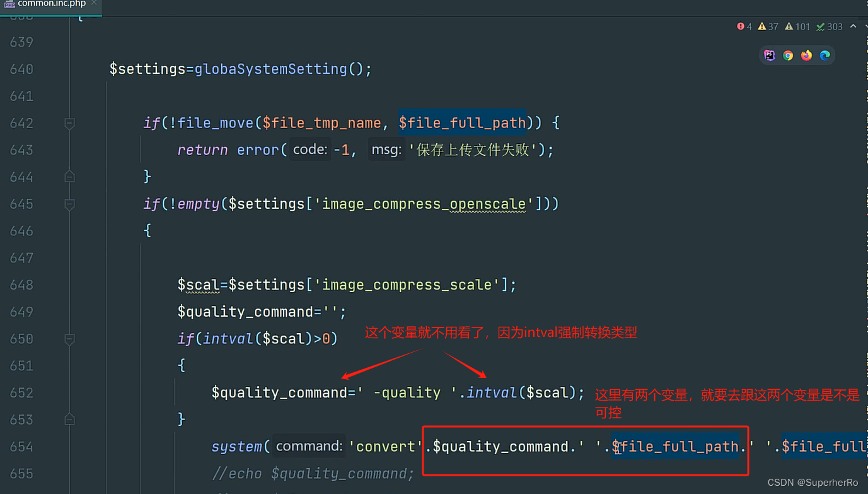
Task: Toggle the fold end marker at line 653
Action: (x=70, y=419)
